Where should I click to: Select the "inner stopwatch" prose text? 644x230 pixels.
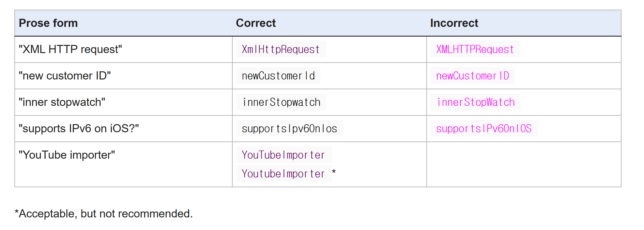(x=62, y=102)
